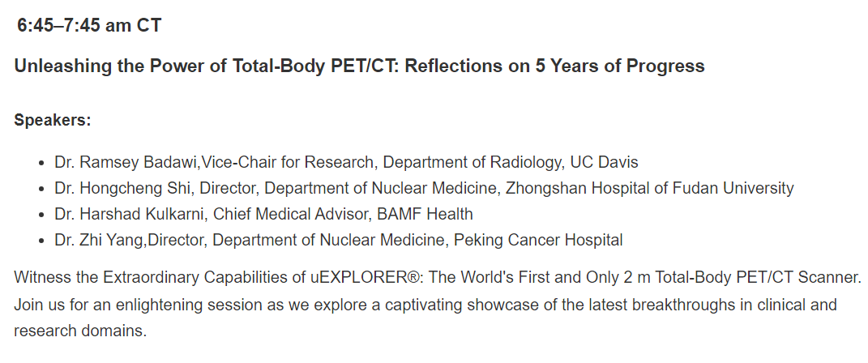Click "Zhongshan Hospital of Fudan University"
Image resolution: width=868 pixels, height=363 pixels.
click(649, 189)
